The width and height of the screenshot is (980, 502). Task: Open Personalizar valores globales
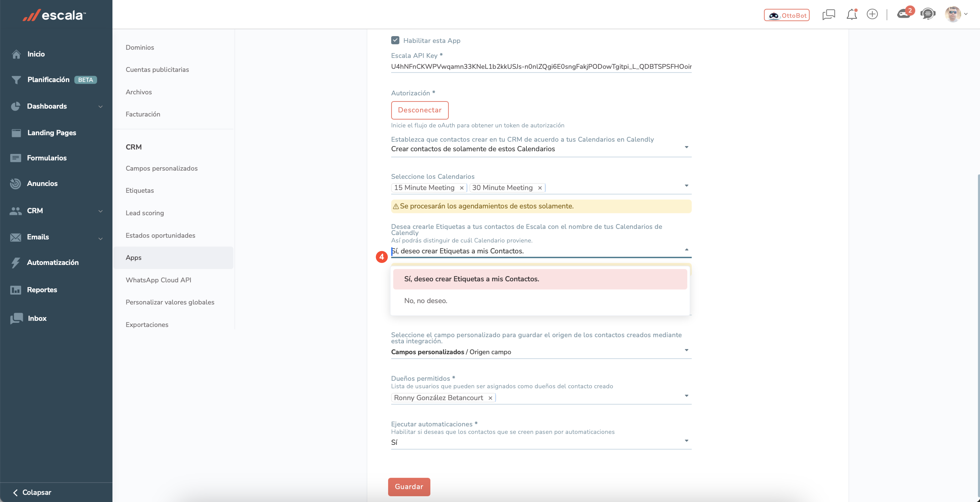point(170,302)
